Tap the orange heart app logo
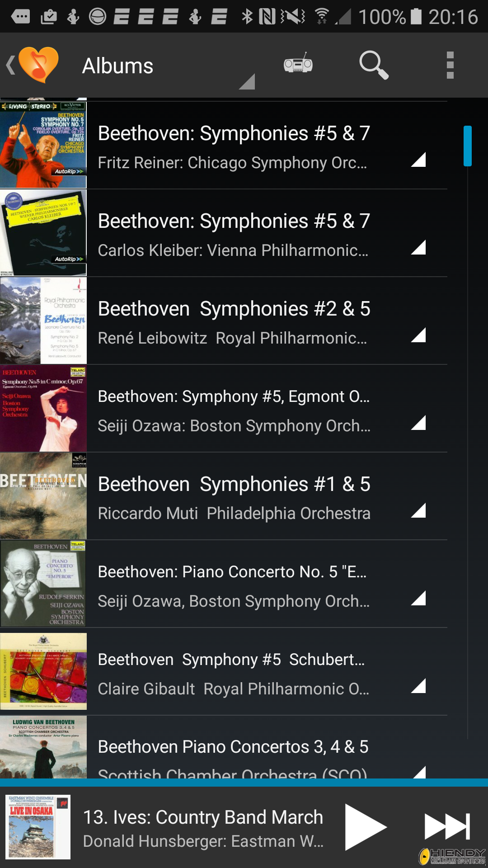488x868 pixels. (39, 65)
